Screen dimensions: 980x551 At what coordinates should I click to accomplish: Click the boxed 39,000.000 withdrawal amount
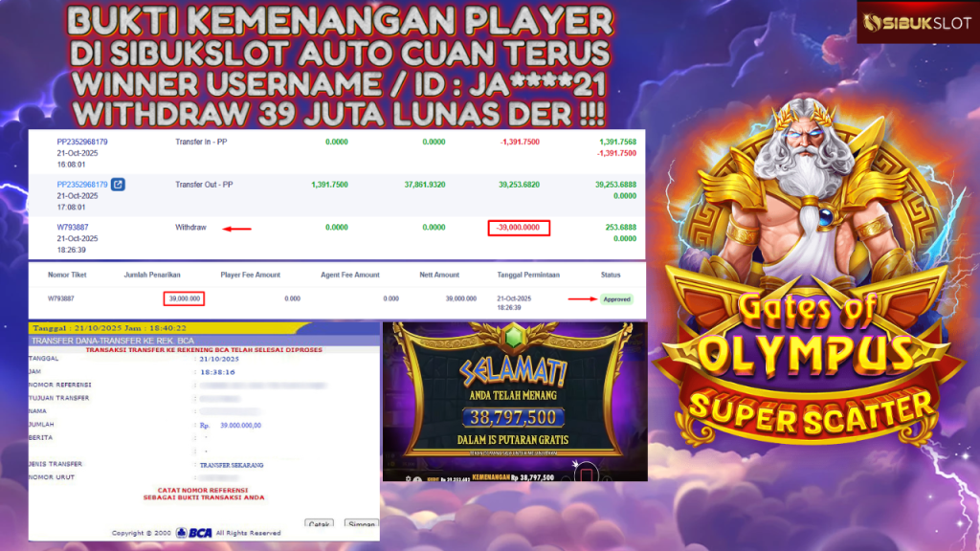pos(184,298)
